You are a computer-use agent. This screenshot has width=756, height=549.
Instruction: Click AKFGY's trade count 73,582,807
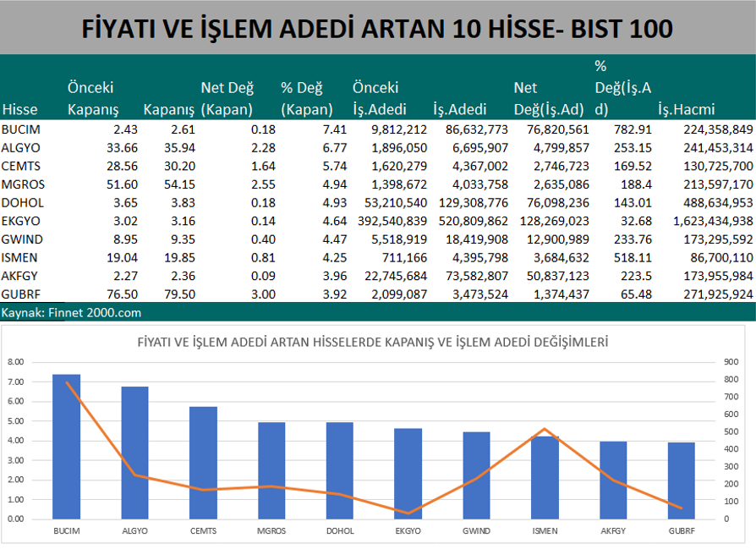[x=476, y=277]
